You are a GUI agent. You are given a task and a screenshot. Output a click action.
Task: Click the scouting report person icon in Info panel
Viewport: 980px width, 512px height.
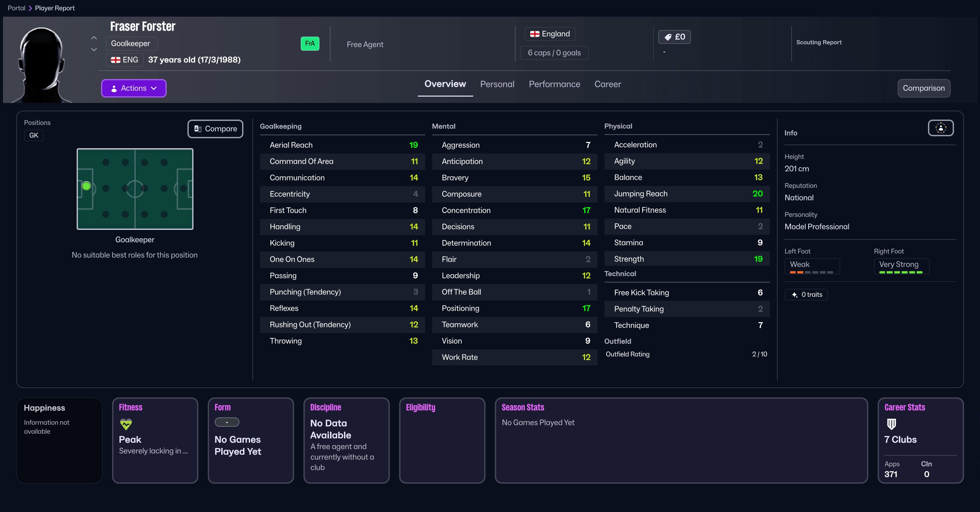(x=940, y=128)
